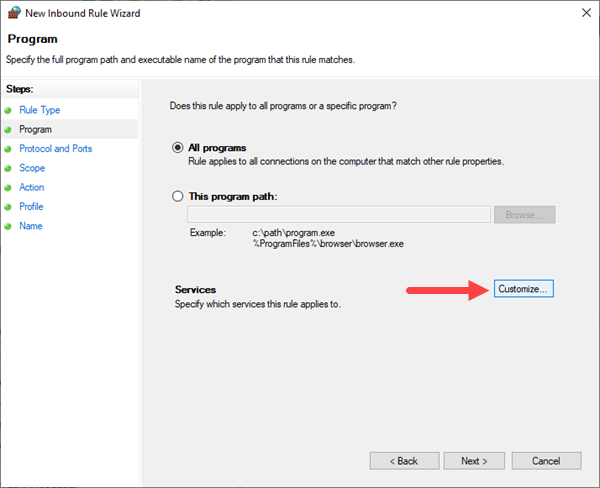This screenshot has height=488, width=600.
Task: Choose the This program path option
Action: click(x=179, y=196)
